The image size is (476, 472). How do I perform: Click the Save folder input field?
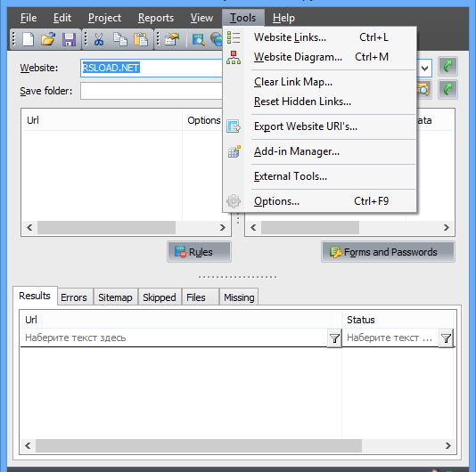tap(152, 91)
